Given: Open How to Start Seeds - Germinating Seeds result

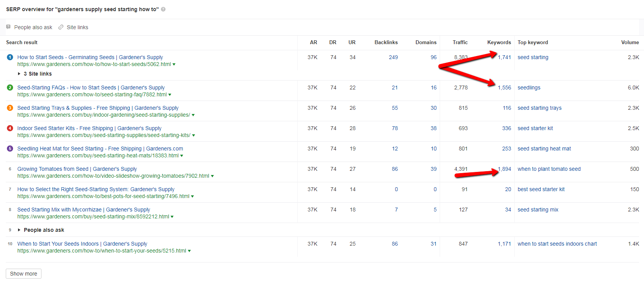Looking at the screenshot, I should click(x=90, y=57).
